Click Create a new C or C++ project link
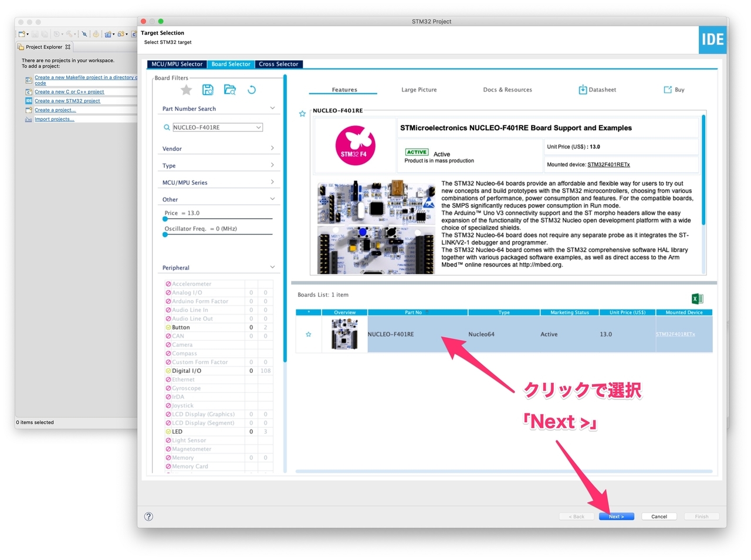Screen dimensions: 751x560 pyautogui.click(x=69, y=92)
